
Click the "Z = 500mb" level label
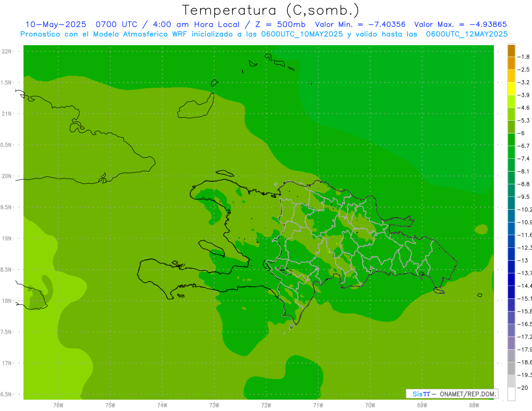tap(280, 24)
